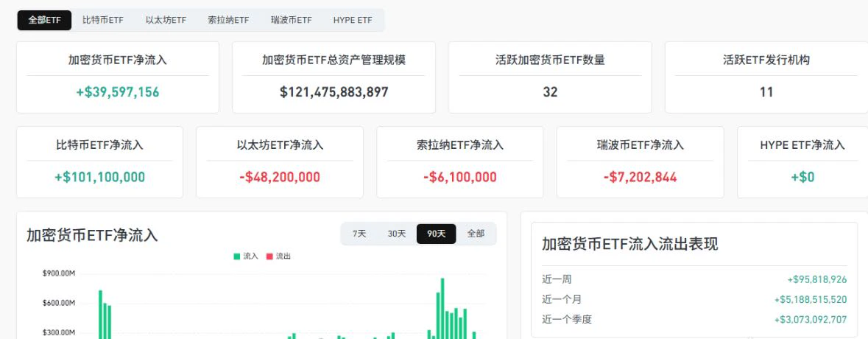868x339 pixels.
Task: Switch to the 比特币ETF tab
Action: (102, 20)
